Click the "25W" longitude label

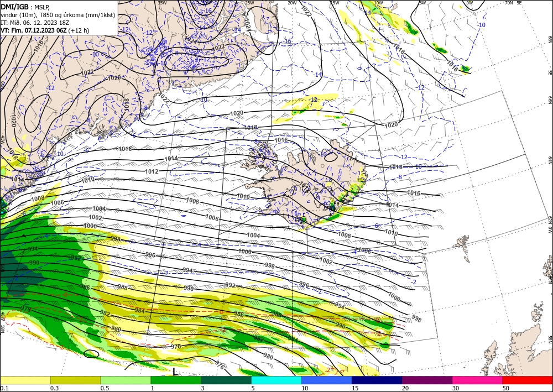pyautogui.click(x=249, y=3)
